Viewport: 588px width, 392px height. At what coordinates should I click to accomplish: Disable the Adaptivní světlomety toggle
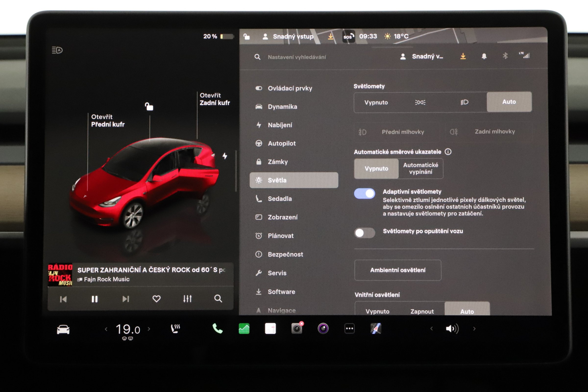(x=364, y=193)
